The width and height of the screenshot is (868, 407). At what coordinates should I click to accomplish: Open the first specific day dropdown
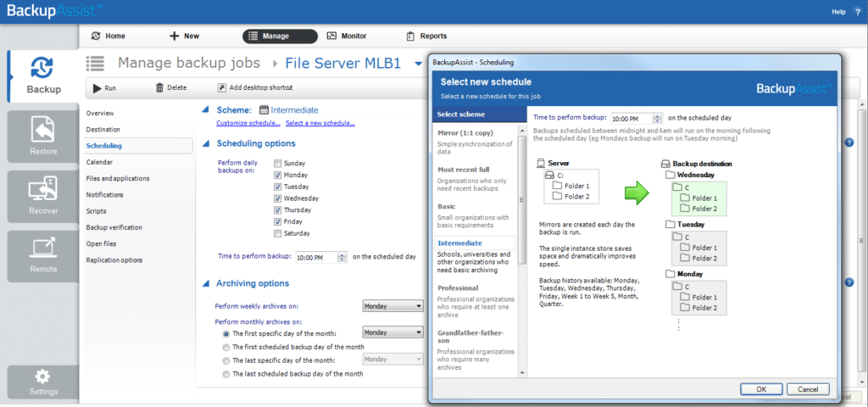(392, 332)
